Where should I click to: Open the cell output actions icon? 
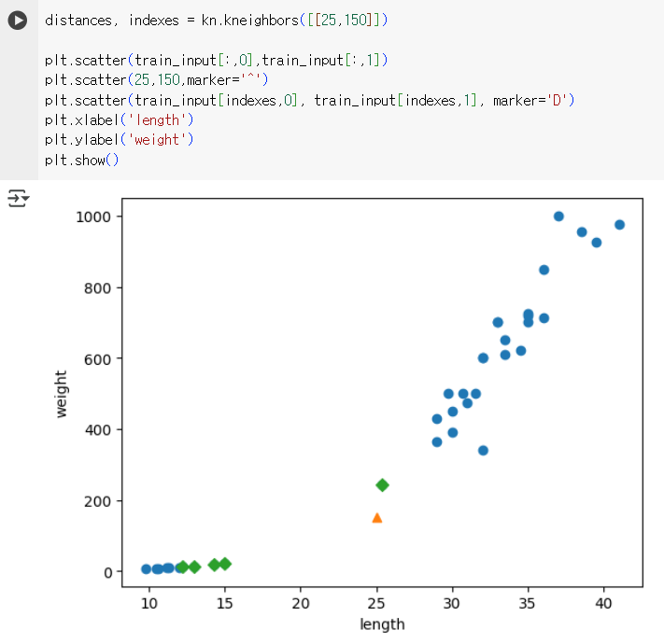coord(18,198)
